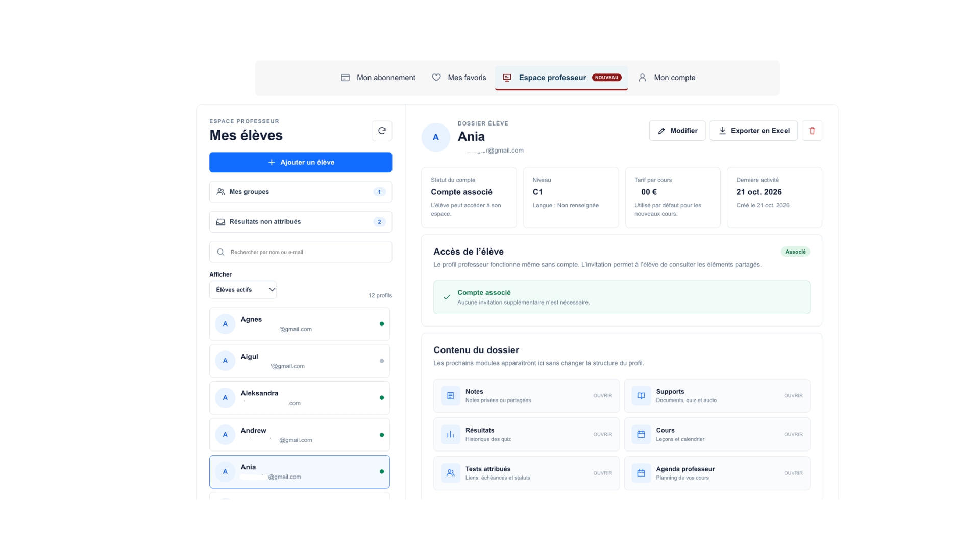This screenshot has width=980, height=551.
Task: Click the Espace professeur presentation icon
Action: 507,78
